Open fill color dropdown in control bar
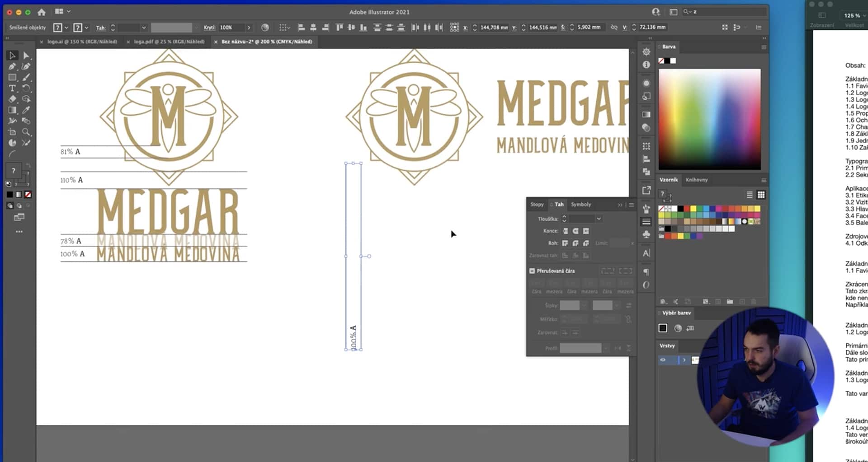Viewport: 868px width, 462px height. [66, 28]
